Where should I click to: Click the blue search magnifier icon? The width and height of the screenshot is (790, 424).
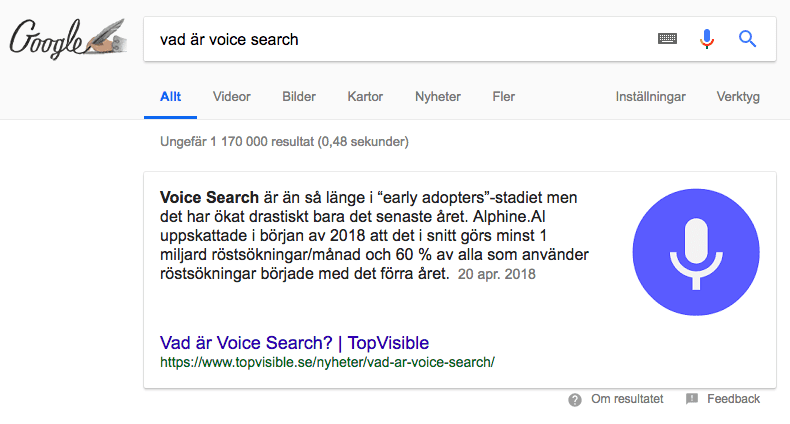[x=746, y=39]
